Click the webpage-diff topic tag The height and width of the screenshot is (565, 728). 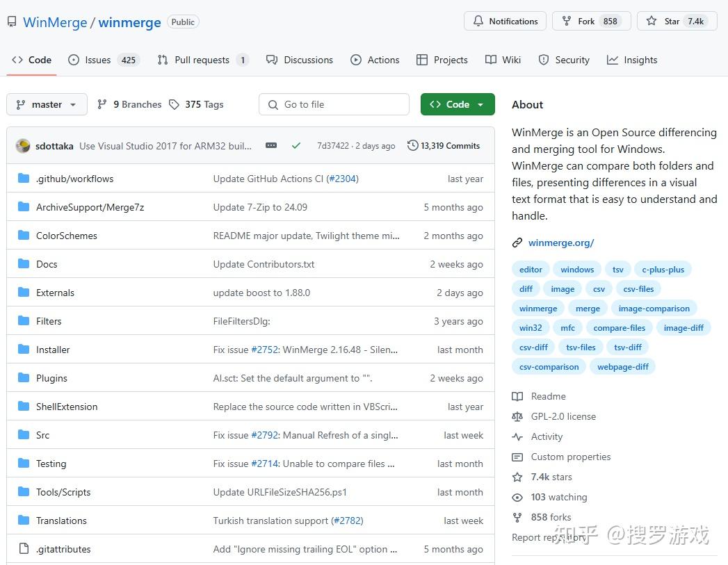click(x=622, y=367)
